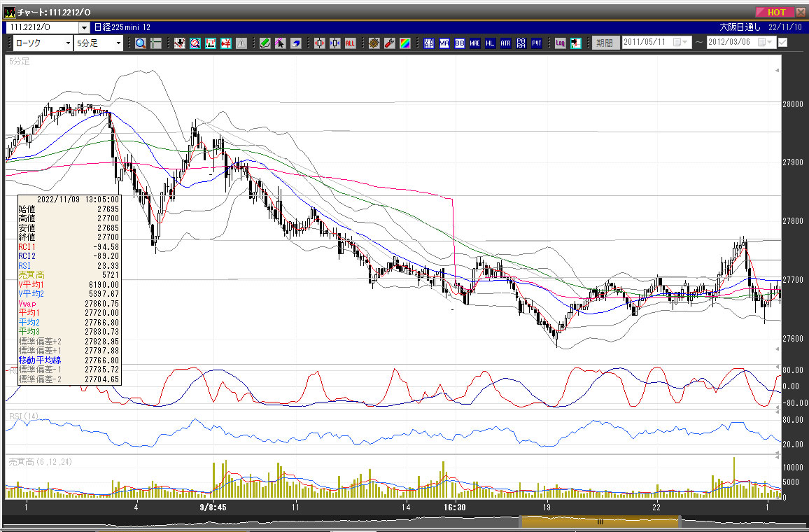Viewport: 809px width, 532px height.
Task: Click the timeline range handle at bottom
Action: pos(600,521)
